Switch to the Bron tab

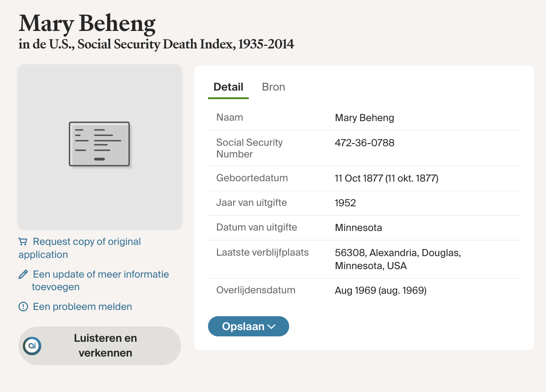(273, 87)
